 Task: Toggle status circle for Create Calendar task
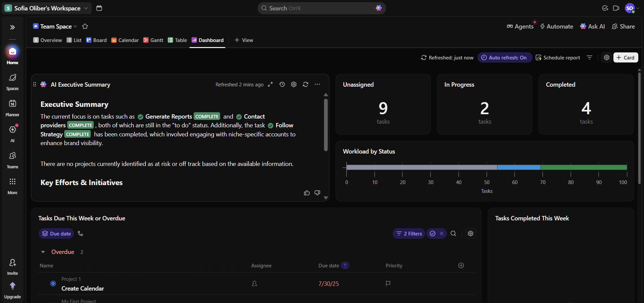pyautogui.click(x=53, y=284)
